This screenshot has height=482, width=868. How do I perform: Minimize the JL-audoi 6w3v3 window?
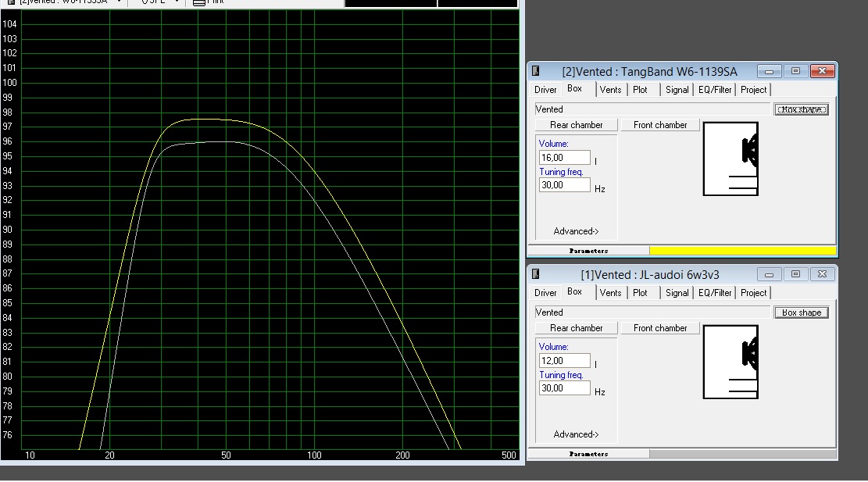pyautogui.click(x=770, y=274)
